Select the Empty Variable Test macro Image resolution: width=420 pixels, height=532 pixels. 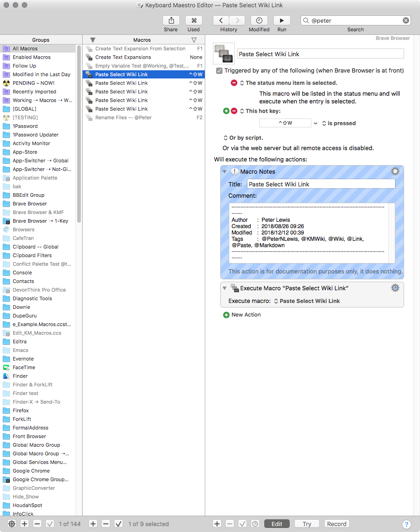click(x=144, y=66)
